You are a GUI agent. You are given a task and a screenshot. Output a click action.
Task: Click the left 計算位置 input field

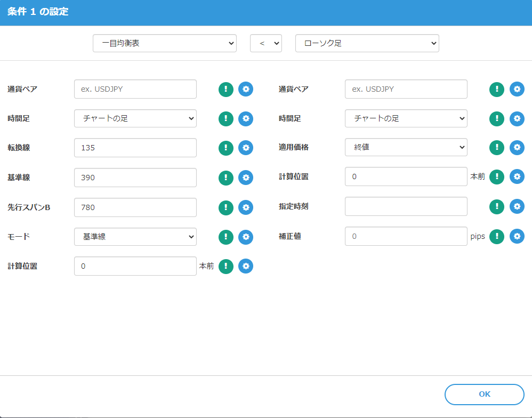coord(135,266)
